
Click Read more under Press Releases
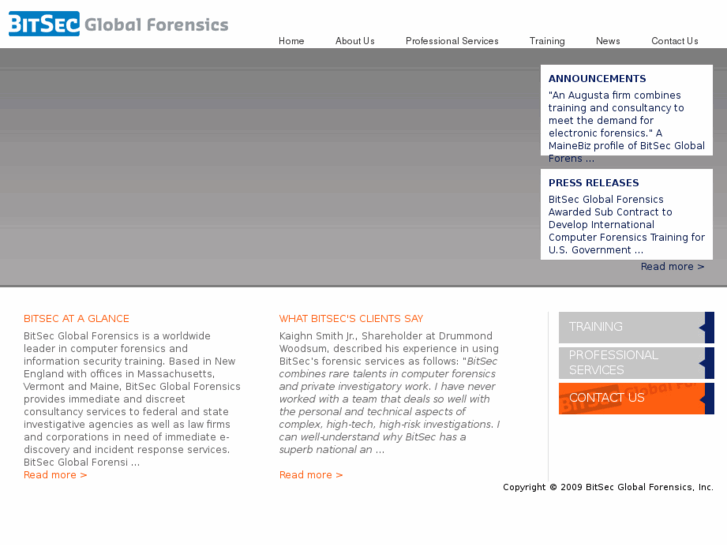[672, 266]
